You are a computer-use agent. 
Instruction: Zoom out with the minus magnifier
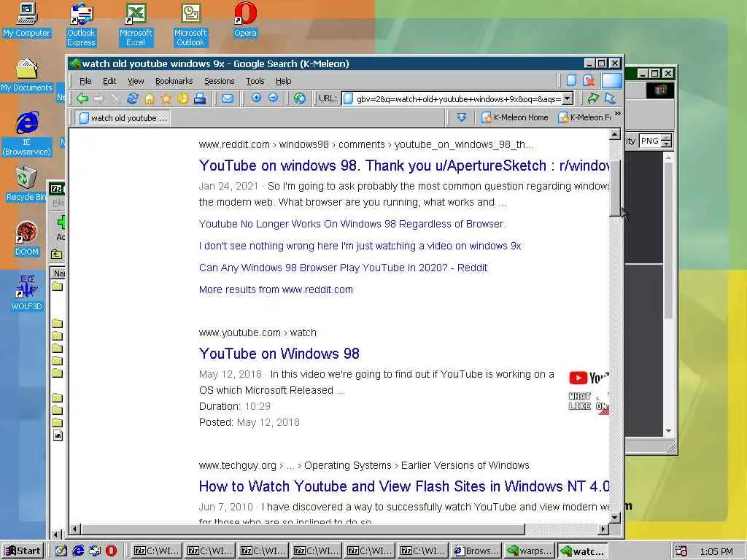coord(273,98)
